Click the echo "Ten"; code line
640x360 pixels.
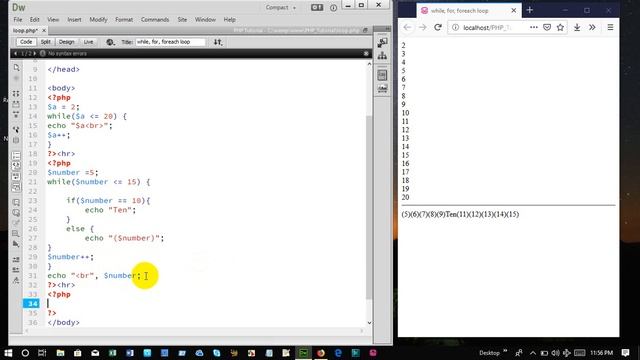[110, 210]
